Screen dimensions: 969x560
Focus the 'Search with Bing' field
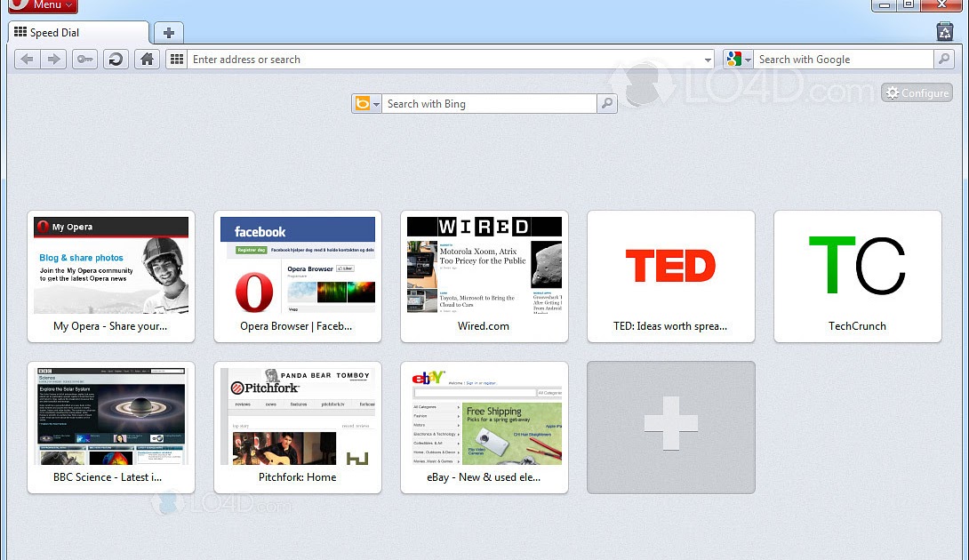[490, 104]
